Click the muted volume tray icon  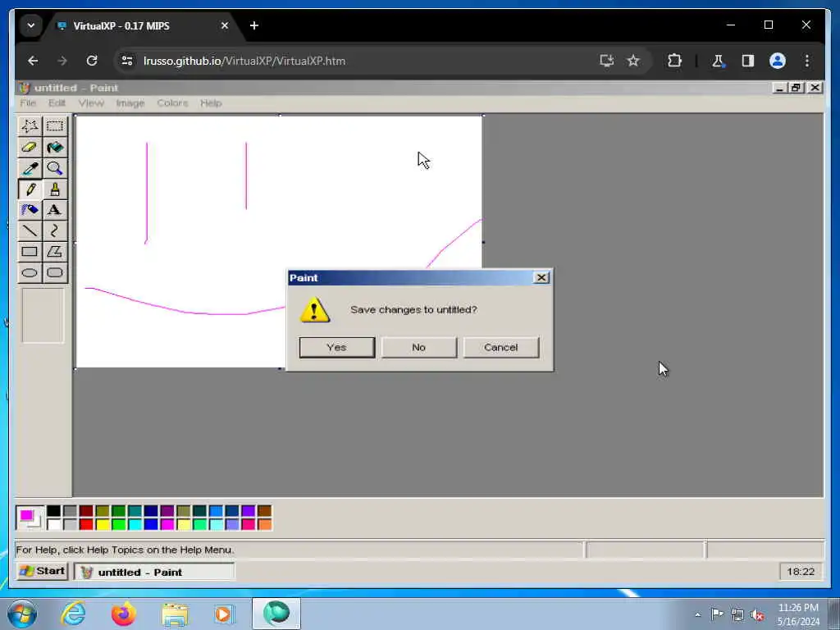(757, 615)
